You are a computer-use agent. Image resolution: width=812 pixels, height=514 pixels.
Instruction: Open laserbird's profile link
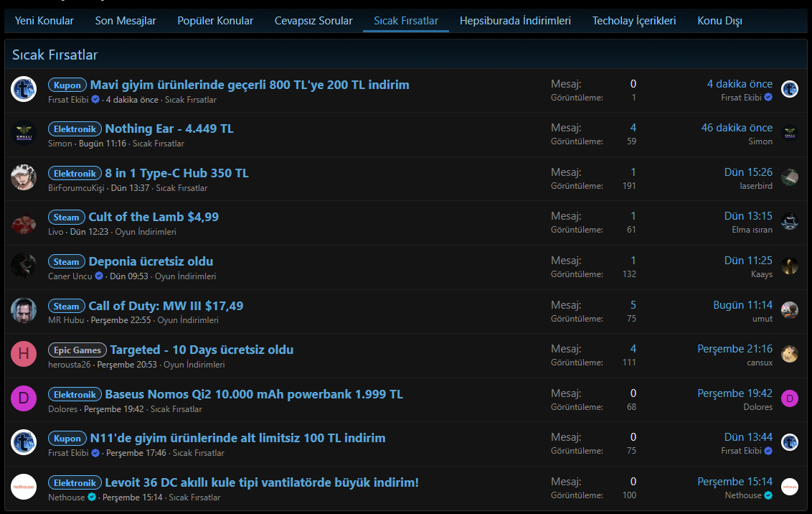(x=756, y=185)
